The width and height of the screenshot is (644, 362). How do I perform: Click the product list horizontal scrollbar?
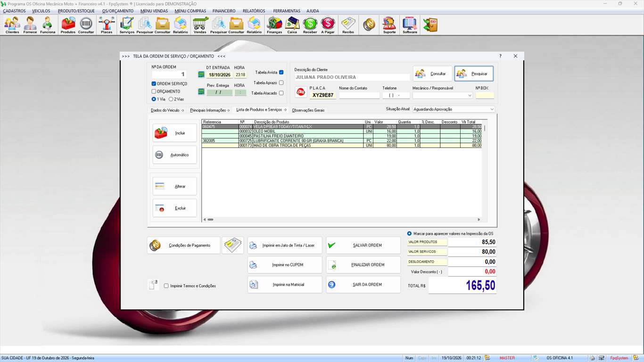click(x=342, y=220)
